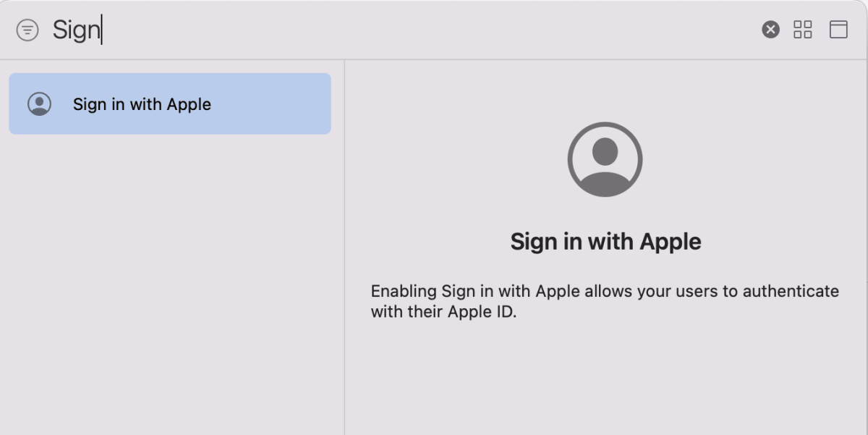Place cursor in the search input field
868x435 pixels.
coord(217,30)
